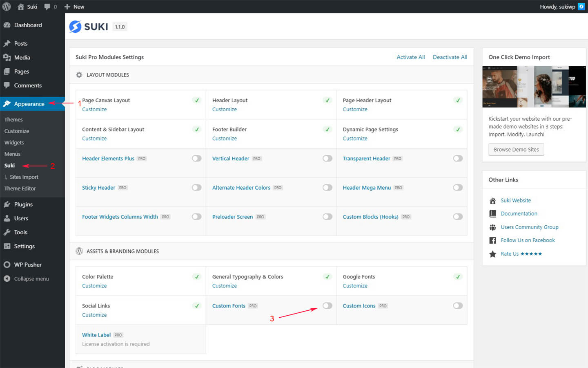This screenshot has height=368, width=588.
Task: Click the Suki logo in page header
Action: tap(89, 27)
